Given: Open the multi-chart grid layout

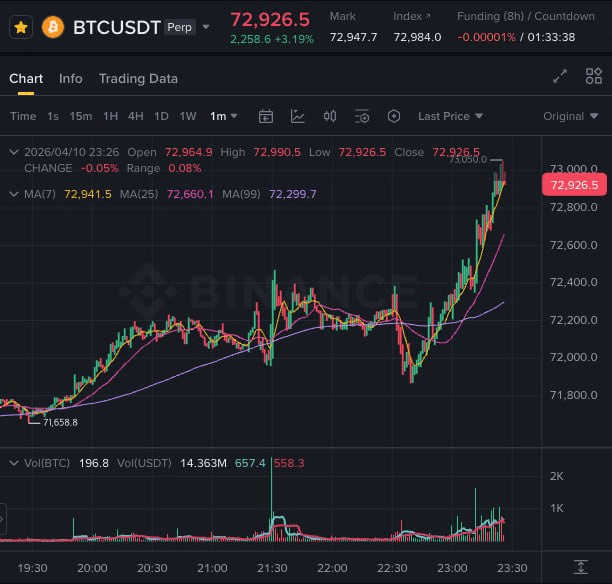Looking at the screenshot, I should pyautogui.click(x=594, y=77).
